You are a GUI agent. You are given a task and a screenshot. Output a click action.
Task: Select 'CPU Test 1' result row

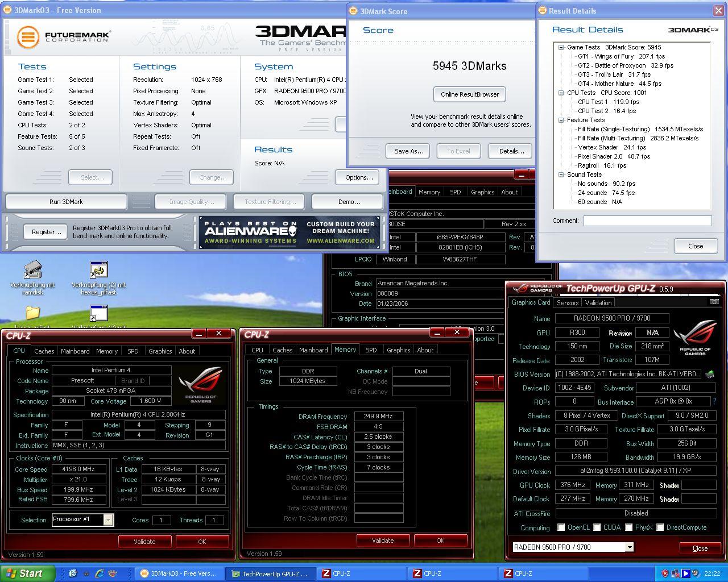tap(609, 102)
